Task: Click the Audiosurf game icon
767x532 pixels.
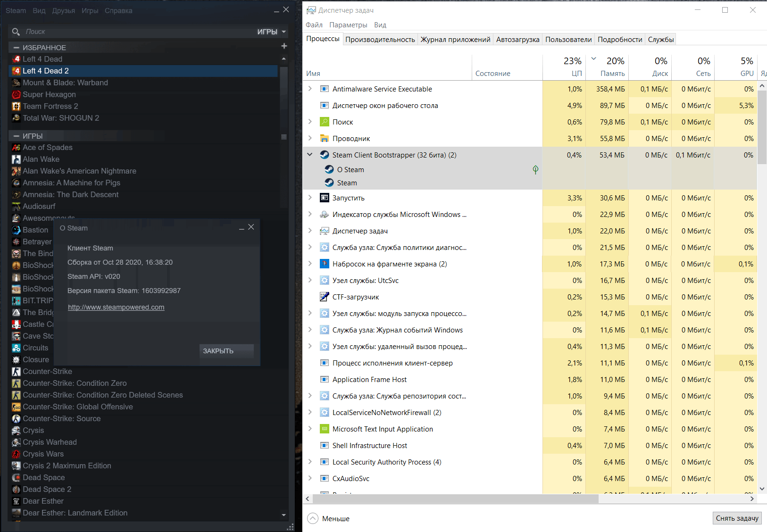Action: 17,206
